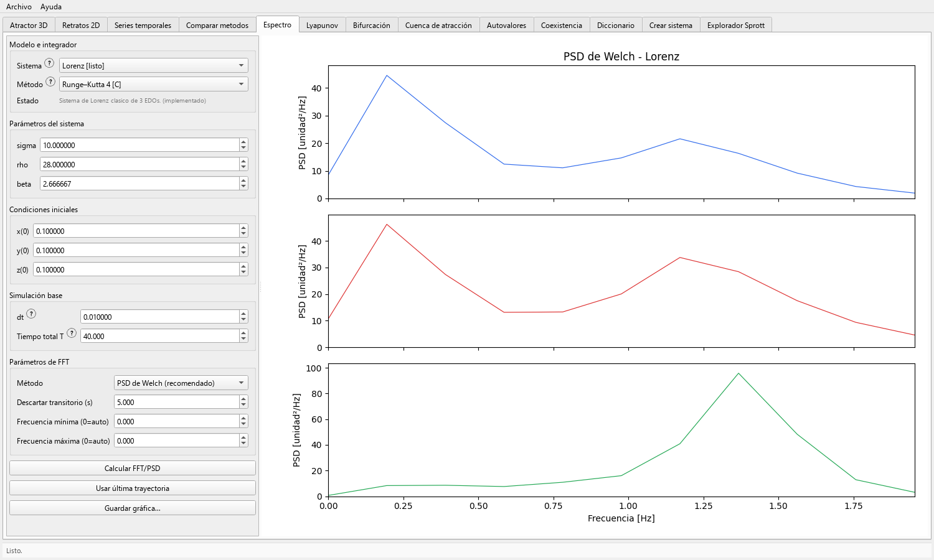Select the Espectro tab
The image size is (934, 560).
277,25
